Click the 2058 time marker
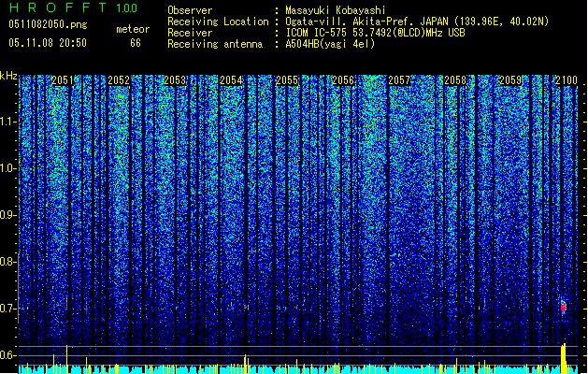The image size is (588, 374). 455,80
